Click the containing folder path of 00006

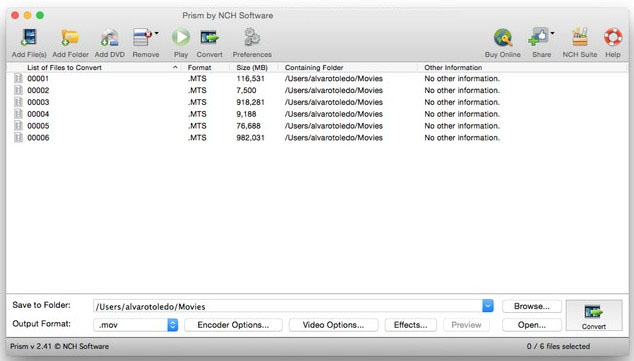pos(334,137)
